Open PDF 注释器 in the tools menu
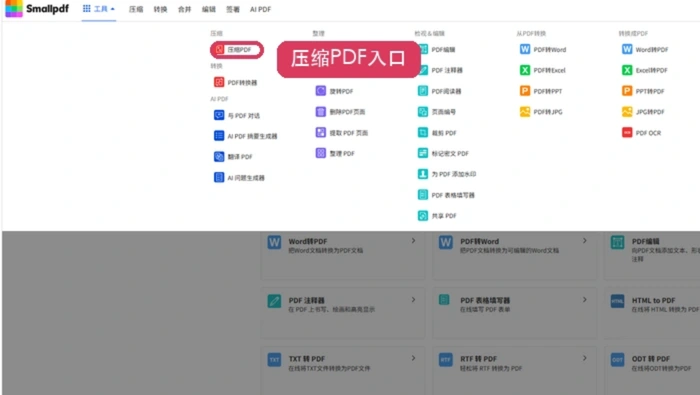 [440, 70]
